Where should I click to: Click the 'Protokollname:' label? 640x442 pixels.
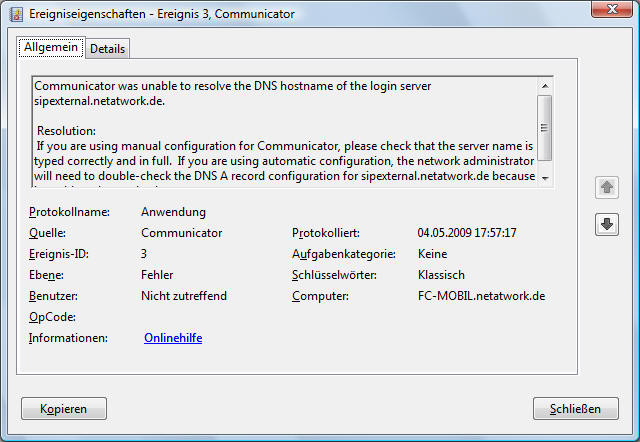pyautogui.click(x=69, y=212)
